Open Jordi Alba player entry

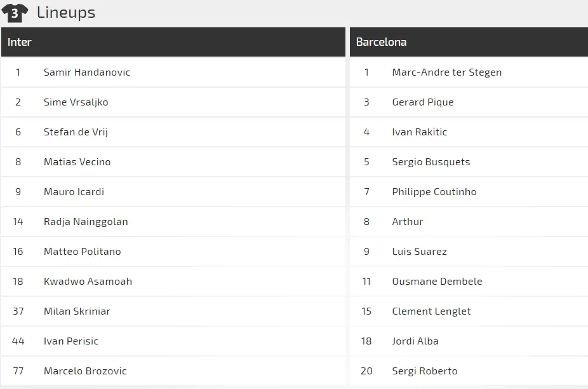pos(415,341)
